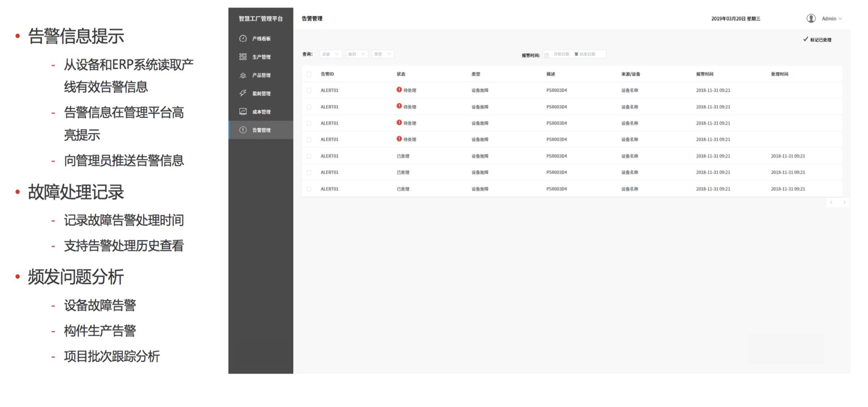
Task: Click the 处理时间 column header
Action: point(780,74)
